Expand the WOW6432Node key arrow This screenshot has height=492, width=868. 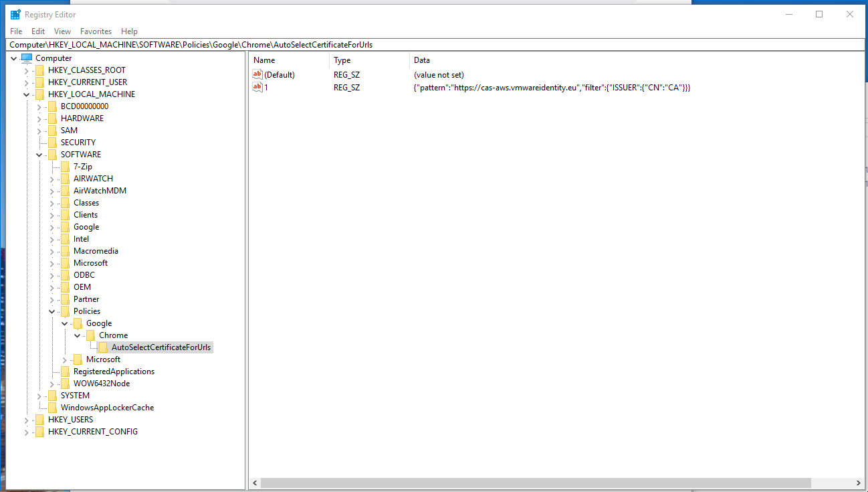coord(51,384)
